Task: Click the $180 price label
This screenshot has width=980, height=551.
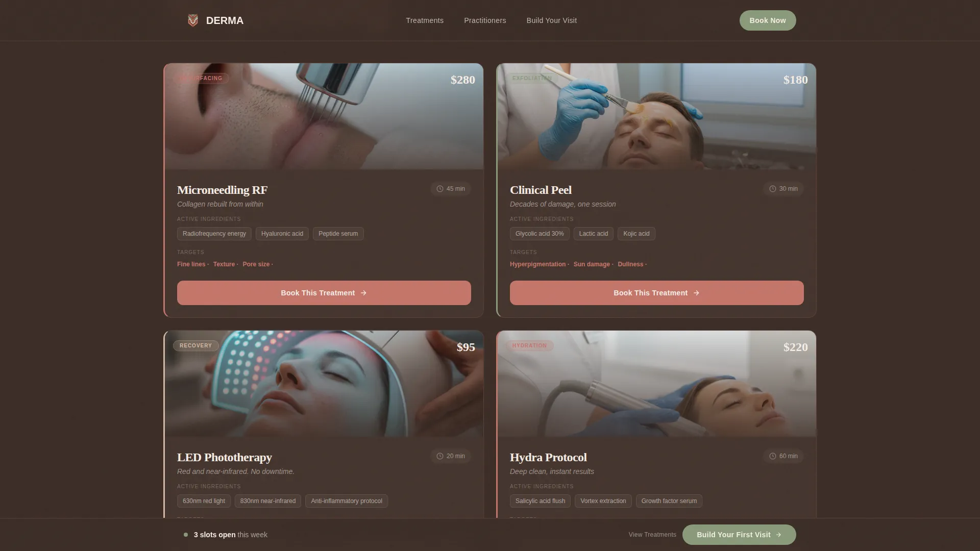Action: [x=796, y=80]
